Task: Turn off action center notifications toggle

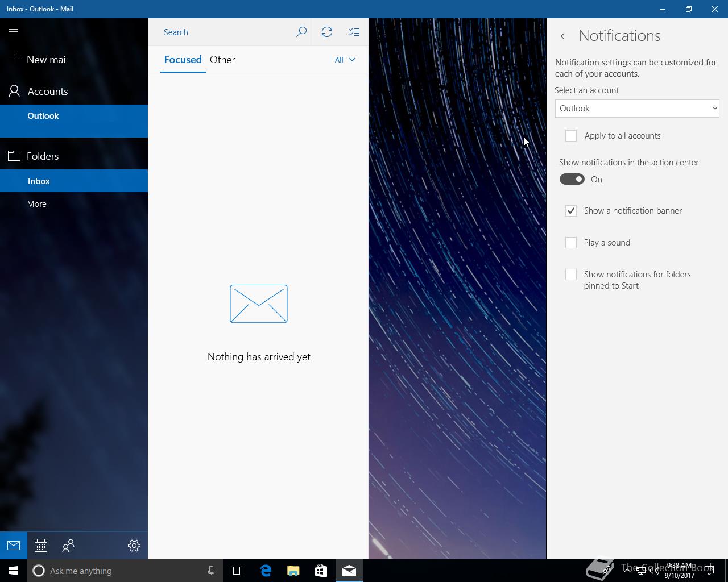Action: click(572, 179)
